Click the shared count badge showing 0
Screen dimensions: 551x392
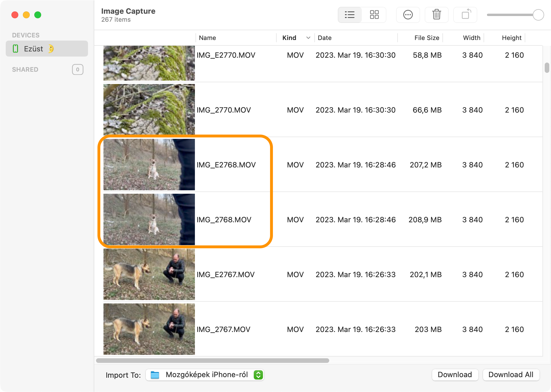pyautogui.click(x=77, y=69)
